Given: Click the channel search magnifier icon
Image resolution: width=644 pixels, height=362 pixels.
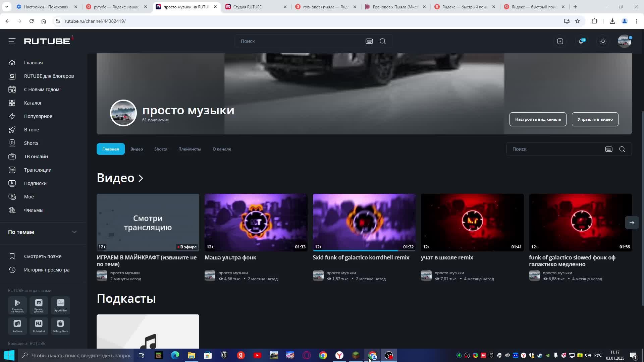Looking at the screenshot, I should (x=622, y=149).
